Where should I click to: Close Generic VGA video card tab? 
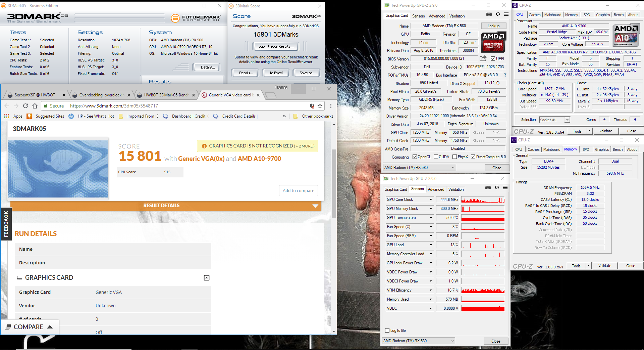pos(258,95)
